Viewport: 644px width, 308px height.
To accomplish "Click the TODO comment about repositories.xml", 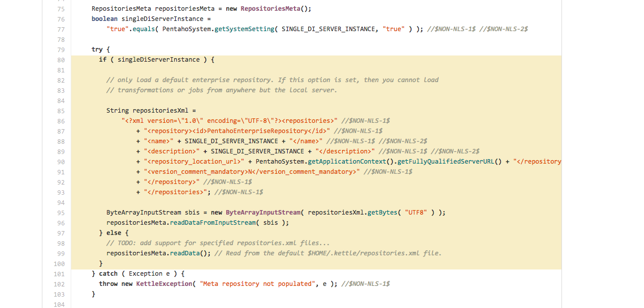I will 218,243.
